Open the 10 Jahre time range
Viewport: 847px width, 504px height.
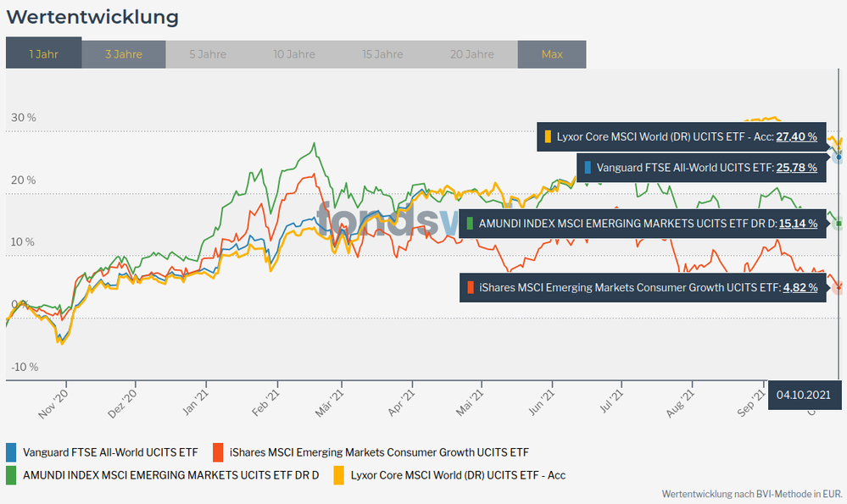[x=296, y=54]
